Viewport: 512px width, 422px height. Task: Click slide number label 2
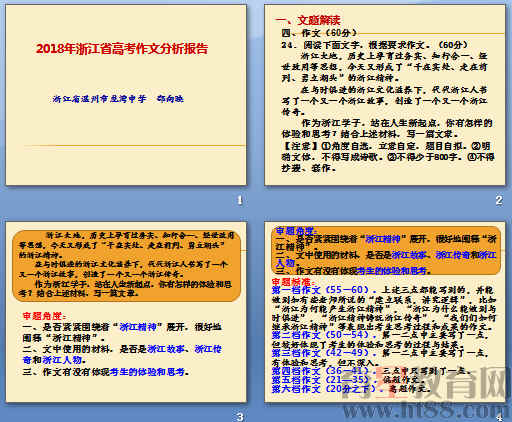(499, 200)
